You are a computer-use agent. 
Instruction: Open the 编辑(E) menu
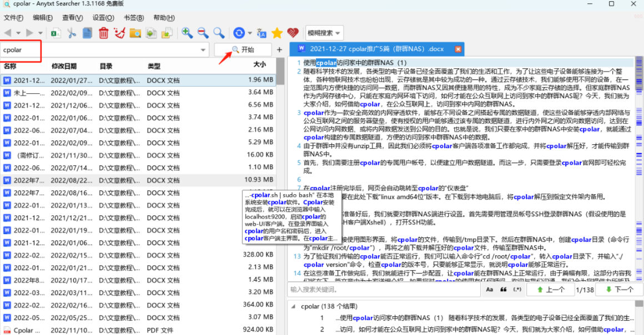[43, 18]
